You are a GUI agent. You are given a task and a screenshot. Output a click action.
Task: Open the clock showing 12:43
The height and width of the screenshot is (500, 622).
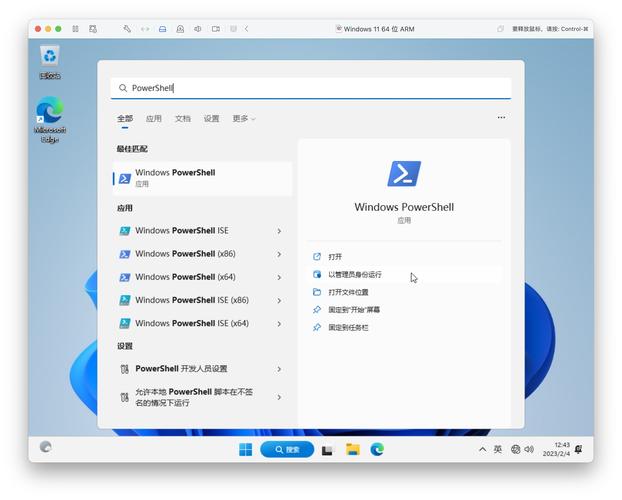click(556, 449)
